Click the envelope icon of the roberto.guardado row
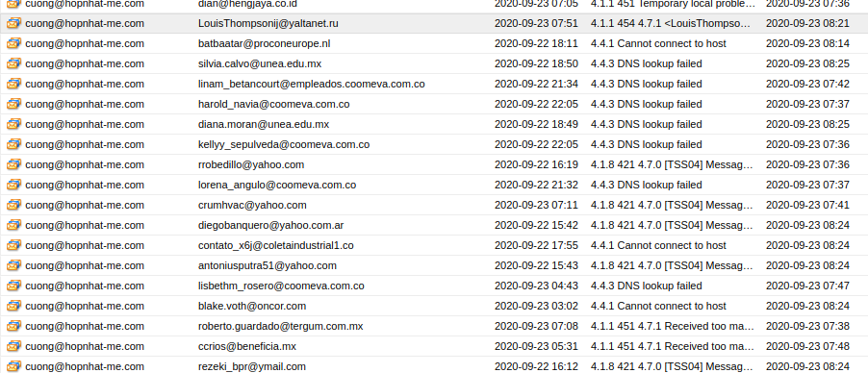Screen dimensions: 868x373 tap(13, 327)
